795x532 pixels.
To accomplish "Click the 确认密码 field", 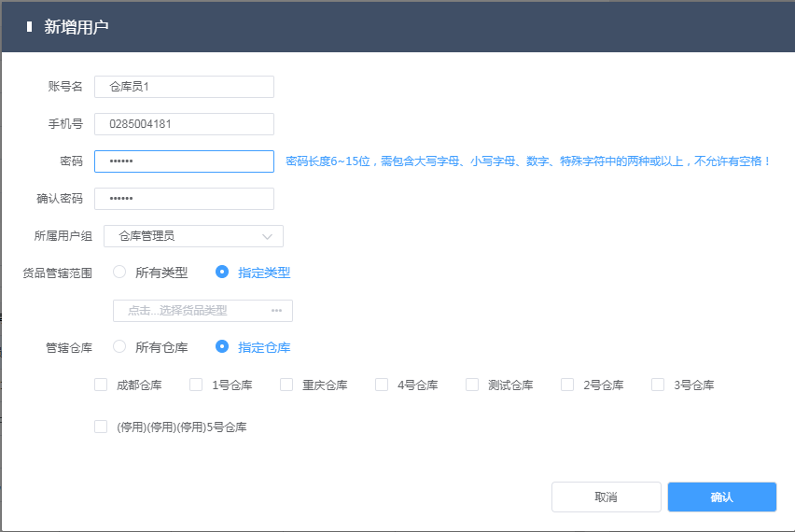I will coord(184,199).
